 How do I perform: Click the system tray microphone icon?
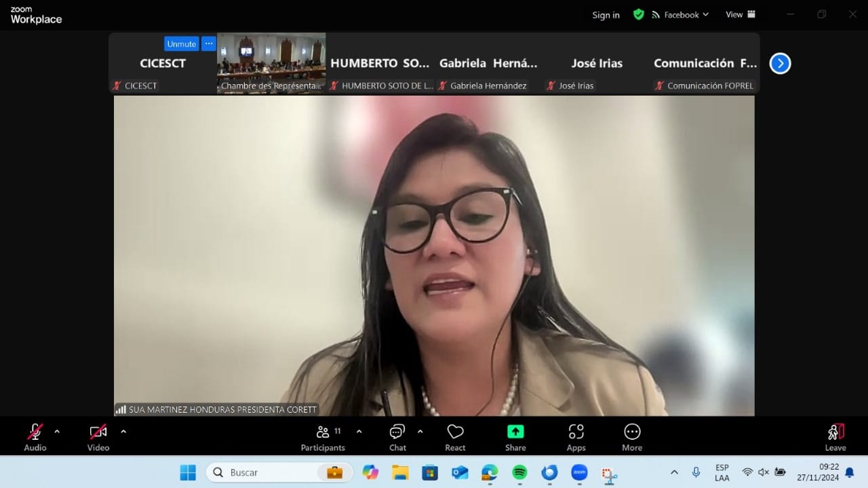click(x=696, y=472)
